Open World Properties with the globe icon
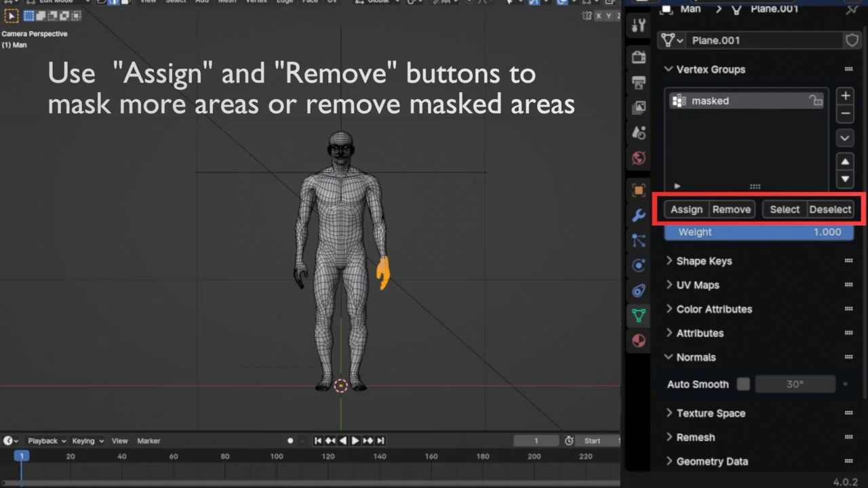Viewport: 868px width, 488px height. pos(638,158)
